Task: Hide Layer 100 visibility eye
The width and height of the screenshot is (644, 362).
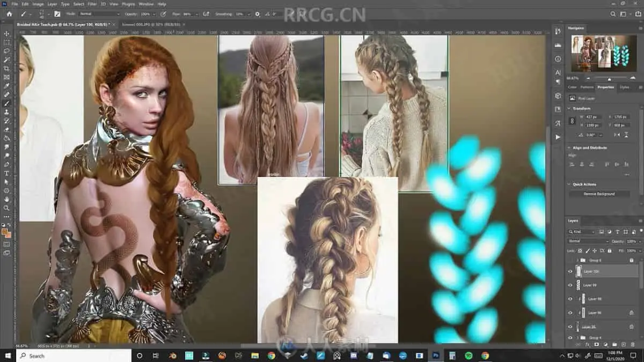Action: (570, 271)
